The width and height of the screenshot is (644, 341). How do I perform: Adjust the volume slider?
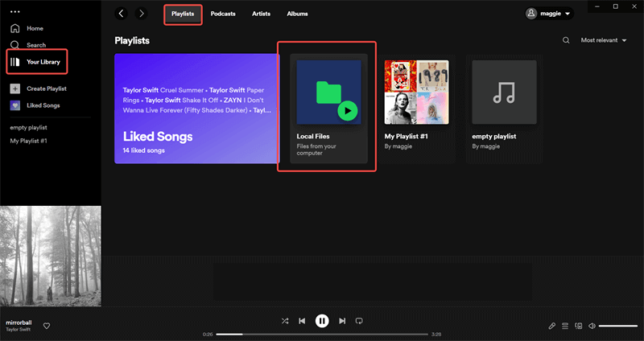tap(617, 326)
